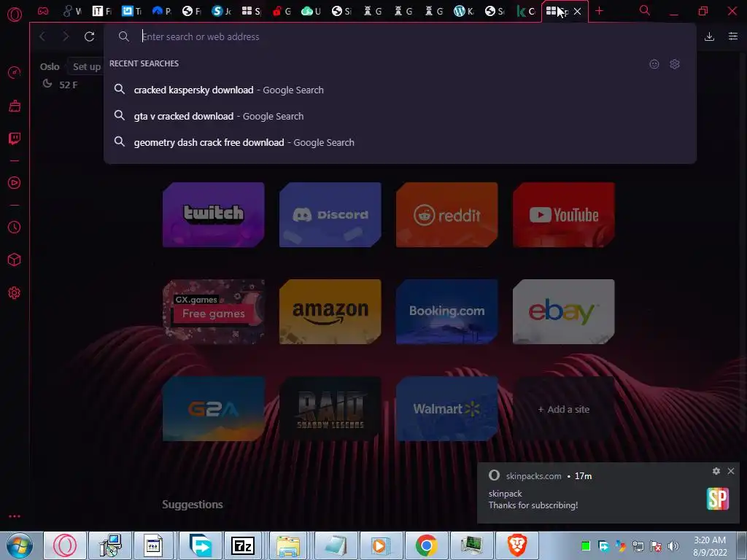
Task: Select recent search 'gta v cracked download'
Action: click(400, 116)
